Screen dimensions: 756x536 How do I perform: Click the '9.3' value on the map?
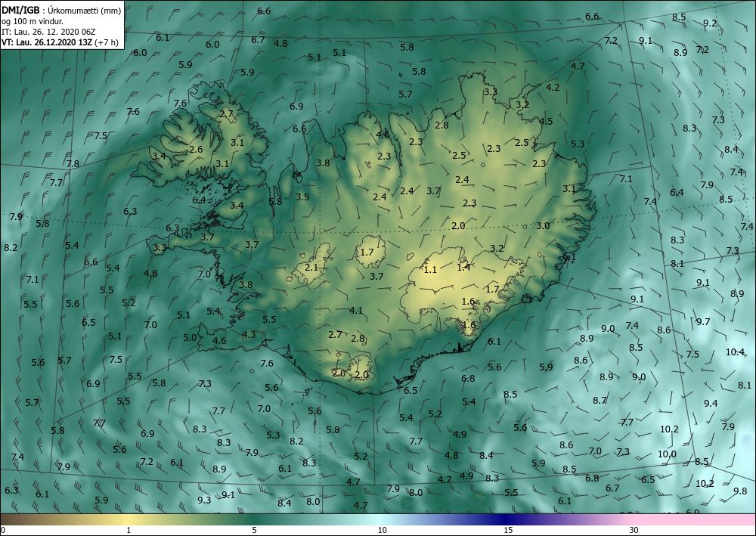[204, 500]
